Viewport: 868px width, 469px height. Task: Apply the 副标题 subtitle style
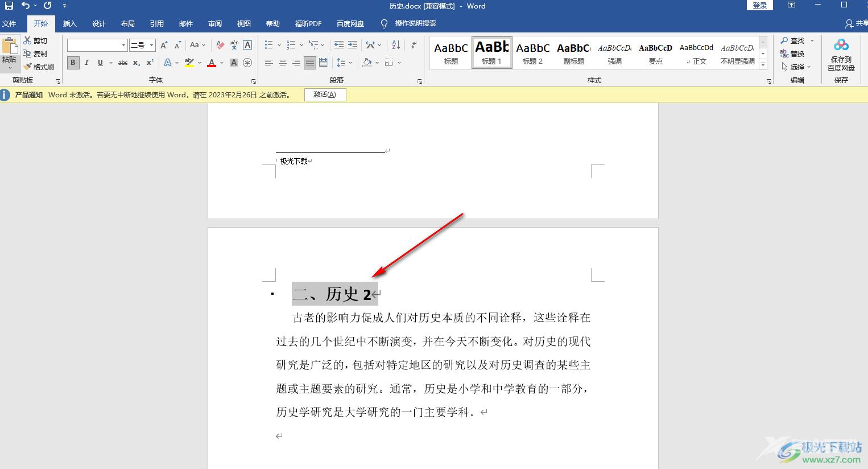pyautogui.click(x=574, y=53)
